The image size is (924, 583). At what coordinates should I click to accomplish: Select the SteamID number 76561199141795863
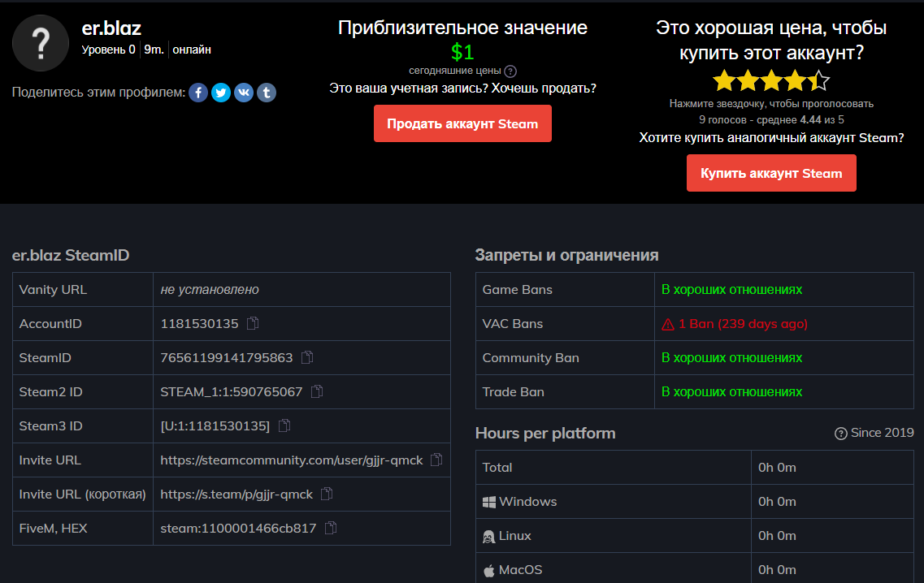[x=226, y=357]
